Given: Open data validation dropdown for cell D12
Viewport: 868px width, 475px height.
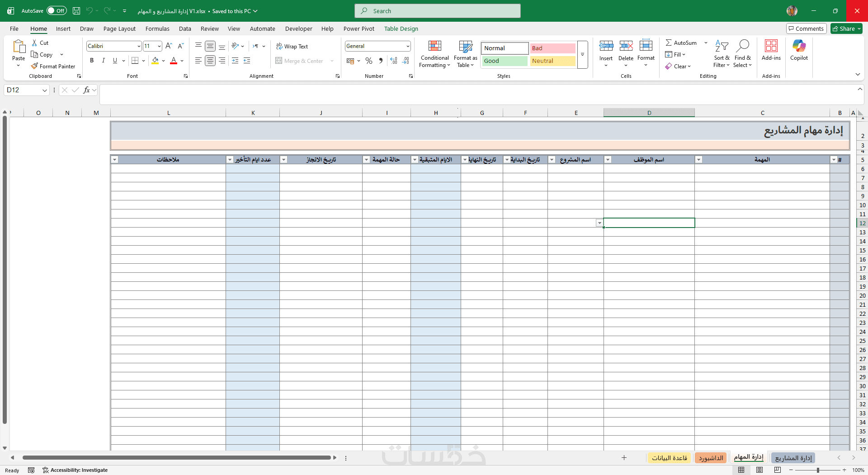Looking at the screenshot, I should 599,223.
